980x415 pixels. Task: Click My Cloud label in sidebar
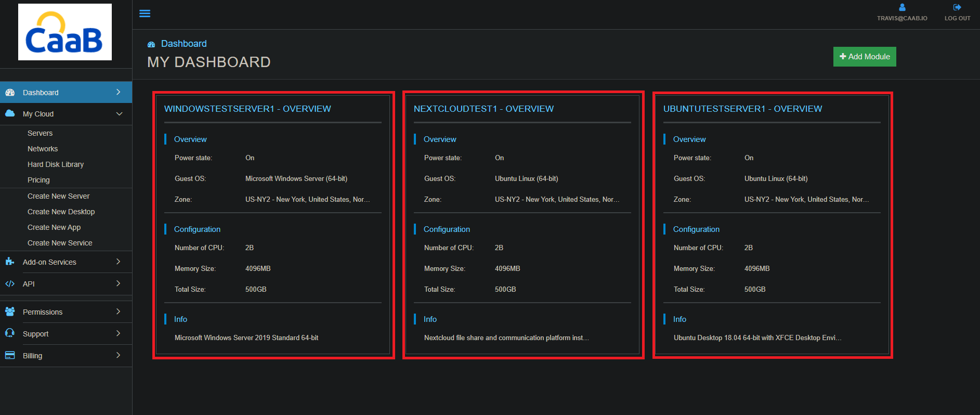click(38, 114)
